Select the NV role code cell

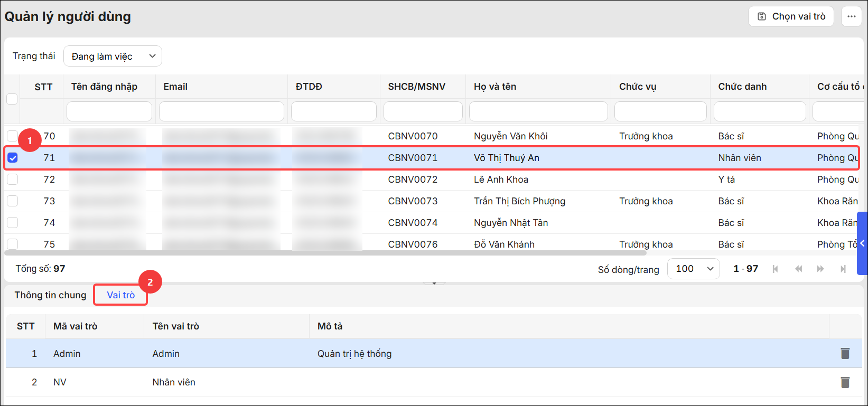pos(60,382)
